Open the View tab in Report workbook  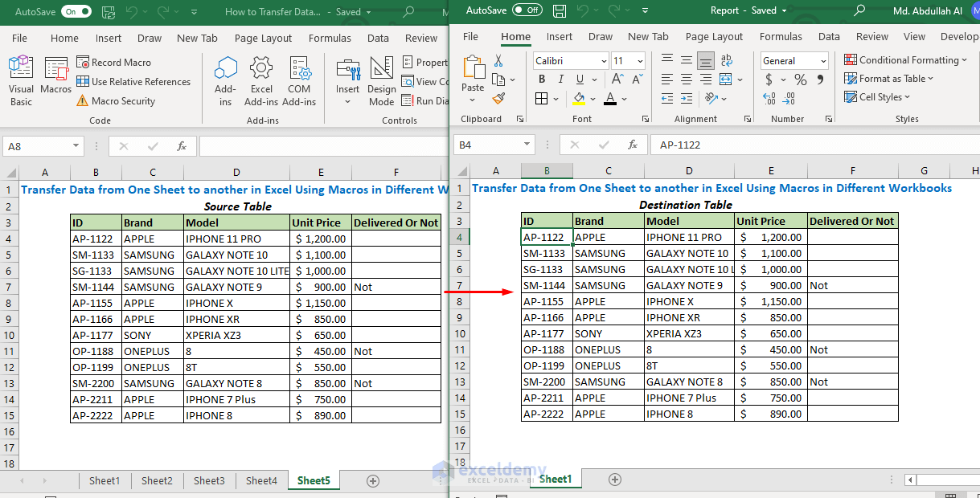tap(914, 36)
